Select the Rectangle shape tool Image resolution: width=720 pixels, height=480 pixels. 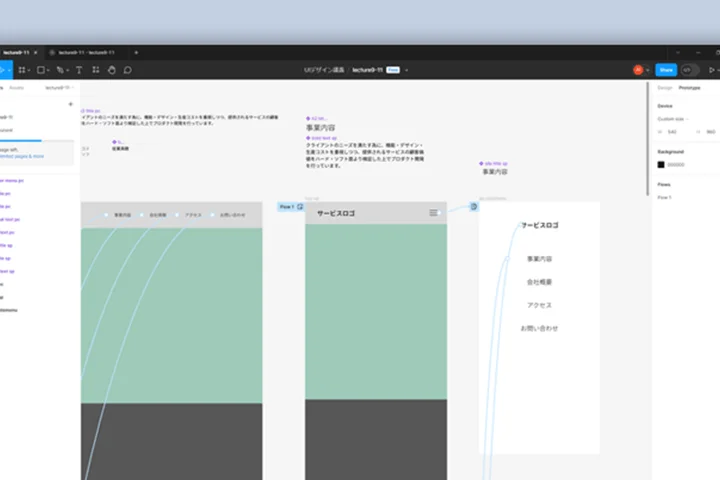(40, 70)
